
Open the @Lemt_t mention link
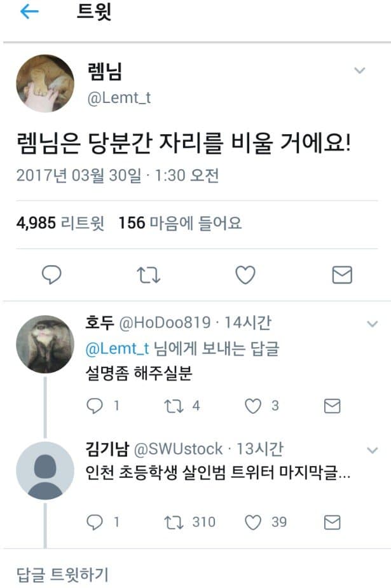pyautogui.click(x=117, y=348)
